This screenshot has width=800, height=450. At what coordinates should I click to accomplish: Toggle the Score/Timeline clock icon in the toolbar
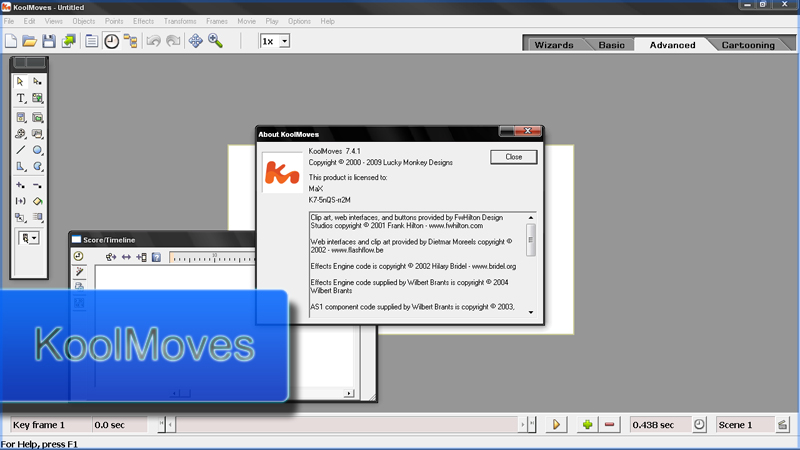111,41
